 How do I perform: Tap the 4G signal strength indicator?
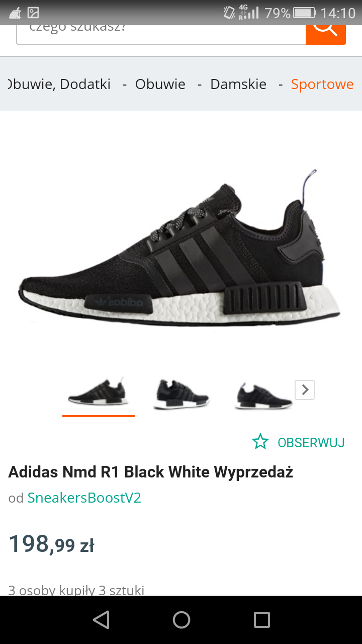click(249, 13)
